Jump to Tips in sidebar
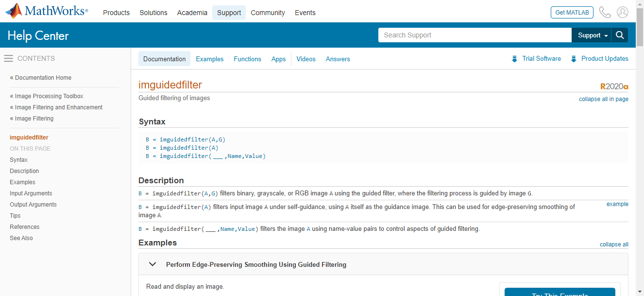644x296 pixels. point(15,216)
